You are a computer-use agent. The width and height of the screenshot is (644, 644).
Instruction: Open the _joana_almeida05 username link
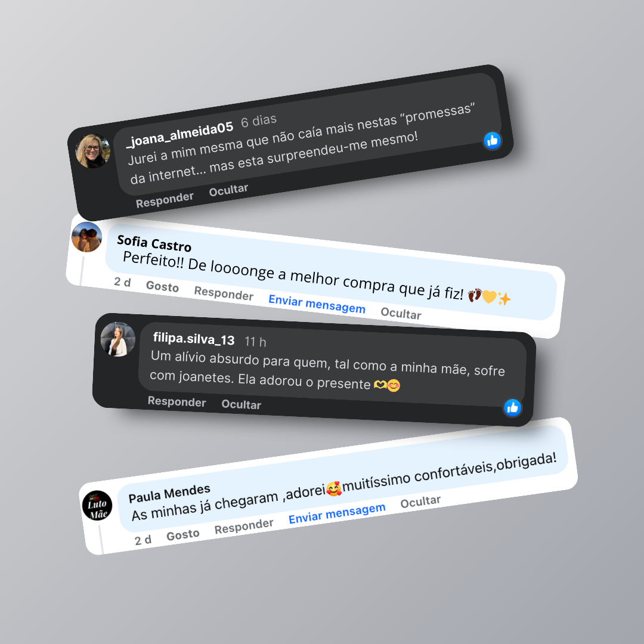pyautogui.click(x=179, y=134)
